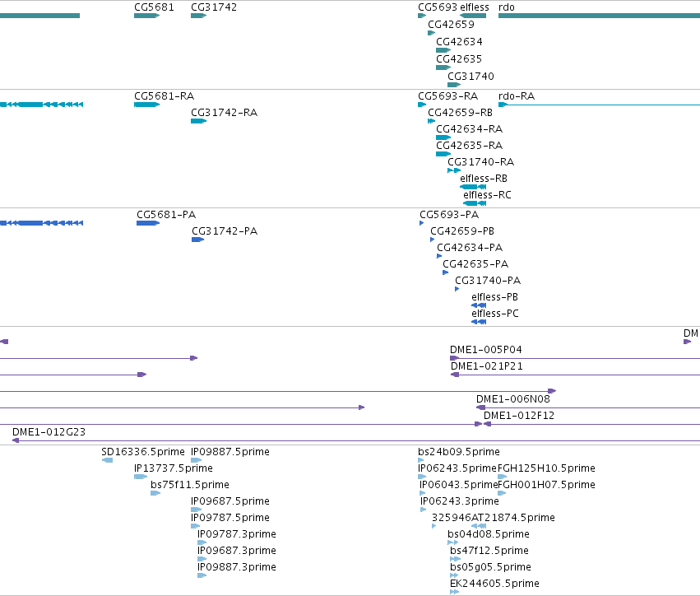Select the CG5681-PA protein label

coord(166,215)
